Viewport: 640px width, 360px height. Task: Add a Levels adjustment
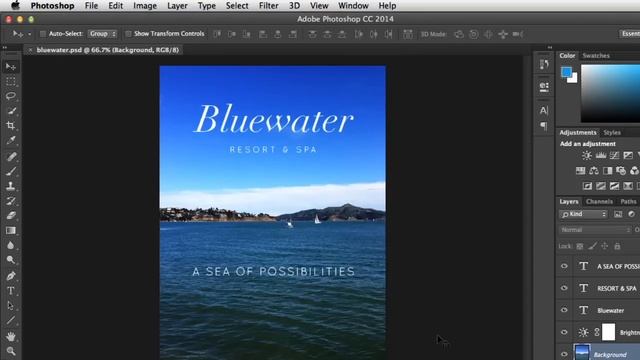coord(600,156)
